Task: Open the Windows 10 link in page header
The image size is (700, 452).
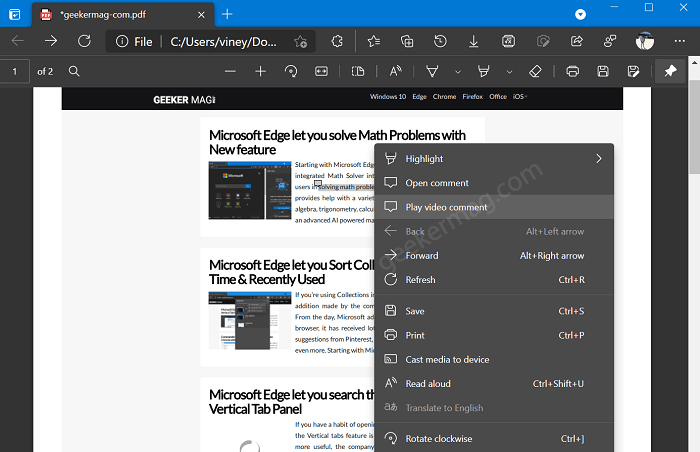Action: [388, 96]
